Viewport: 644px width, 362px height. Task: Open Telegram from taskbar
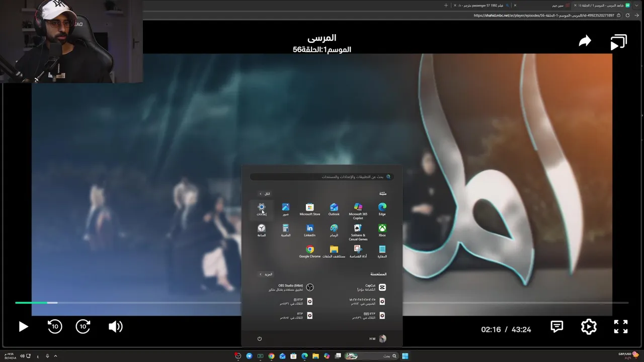[249, 356]
